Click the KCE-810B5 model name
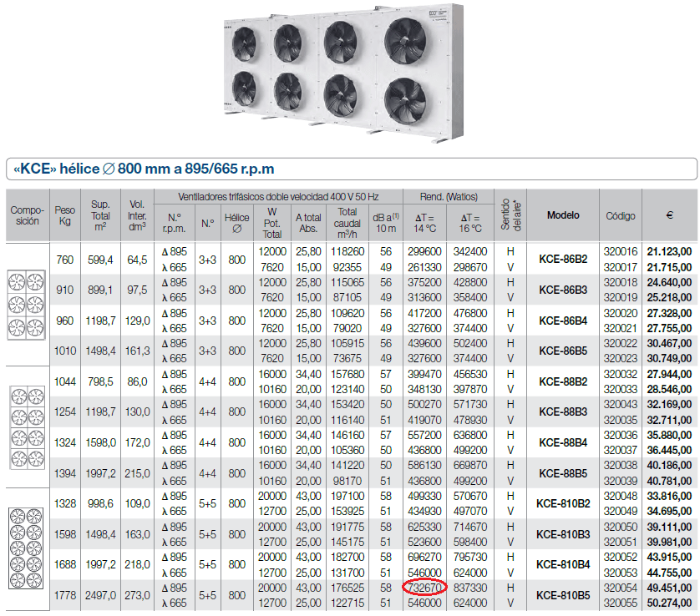The width and height of the screenshot is (700, 616). coord(562,595)
